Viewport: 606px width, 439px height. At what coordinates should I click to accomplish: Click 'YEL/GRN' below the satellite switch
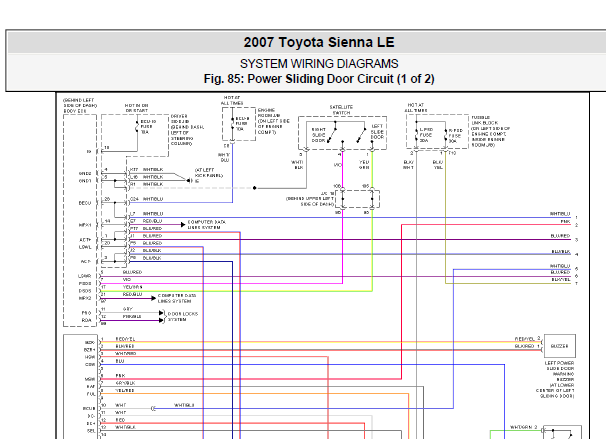coord(364,165)
